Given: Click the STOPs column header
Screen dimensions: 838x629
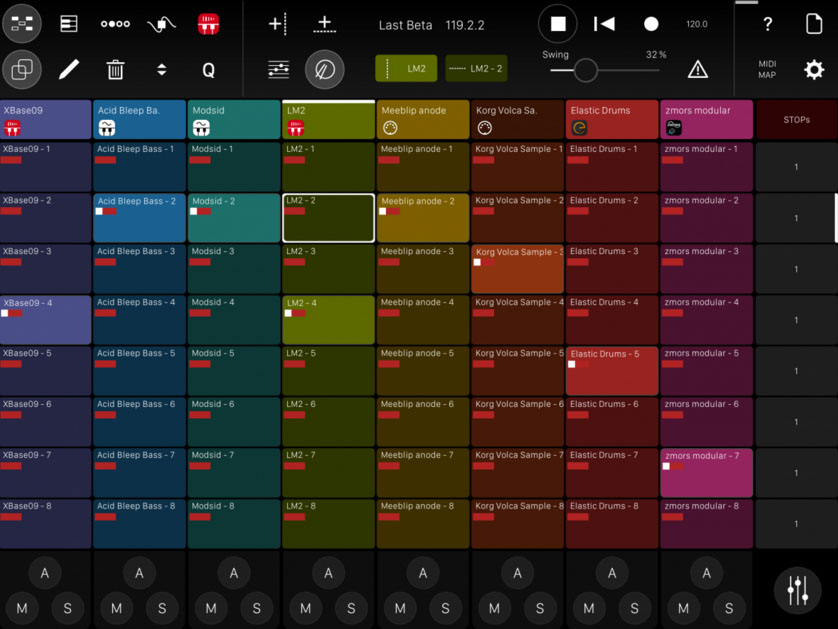Looking at the screenshot, I should pyautogui.click(x=796, y=120).
